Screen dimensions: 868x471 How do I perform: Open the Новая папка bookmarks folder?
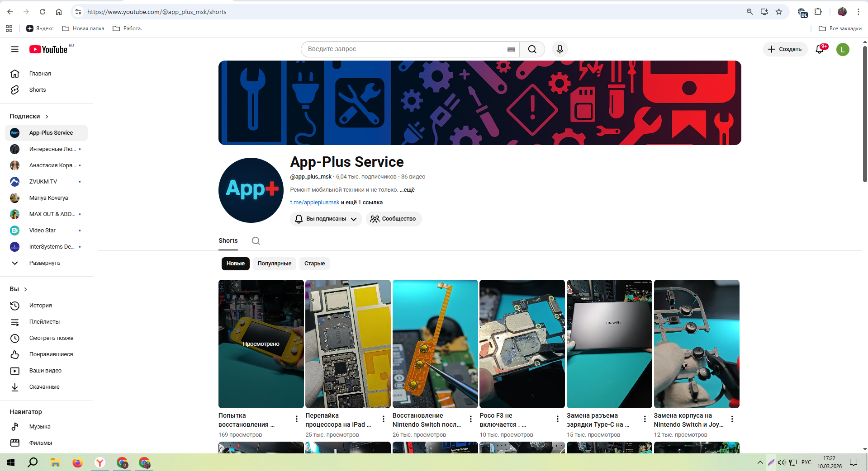point(83,28)
